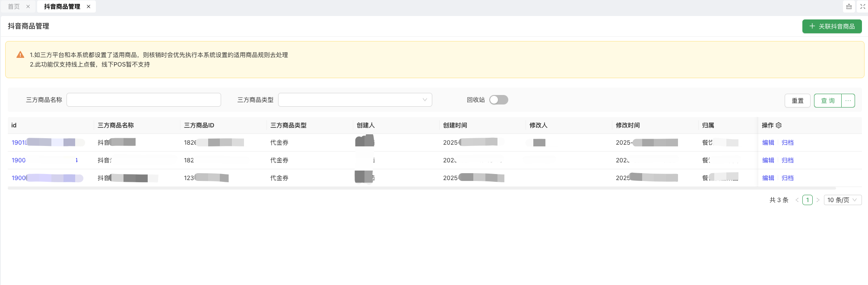This screenshot has width=868, height=285.
Task: Click 归档 in the third table row
Action: pos(788,178)
